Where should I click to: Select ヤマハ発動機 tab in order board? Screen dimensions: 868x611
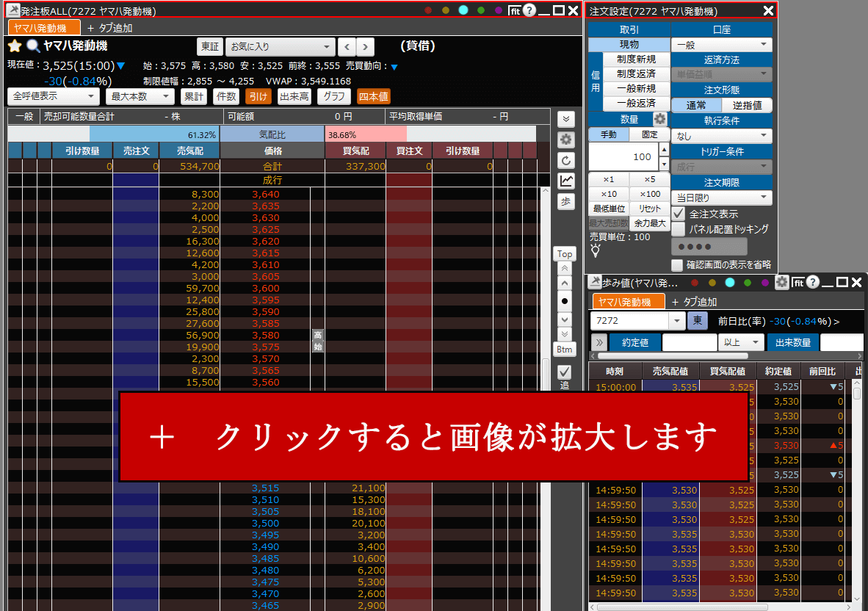pos(44,28)
